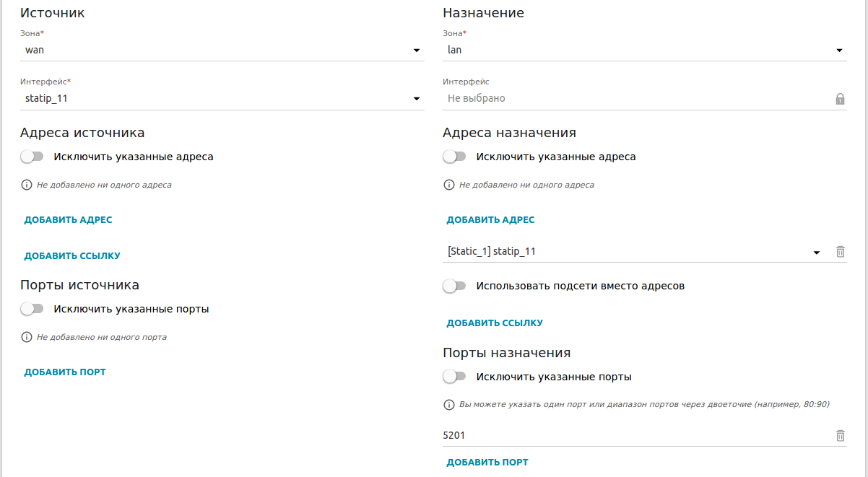Viewport: 868px width, 477px height.
Task: Click ДОБАВИТЬ ПОРТ under destination ports
Action: coord(487,463)
